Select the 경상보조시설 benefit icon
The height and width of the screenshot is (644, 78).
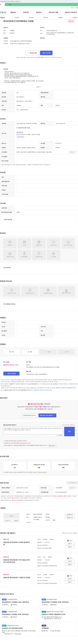click(39, 255)
